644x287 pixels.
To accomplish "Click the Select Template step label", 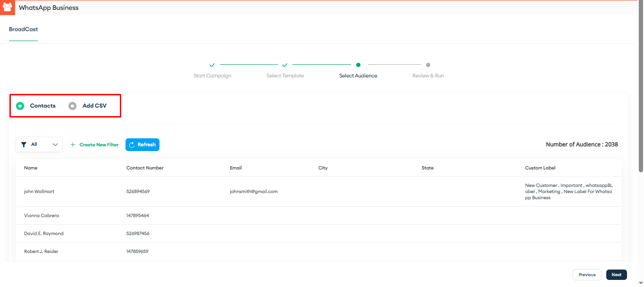I will pos(285,76).
